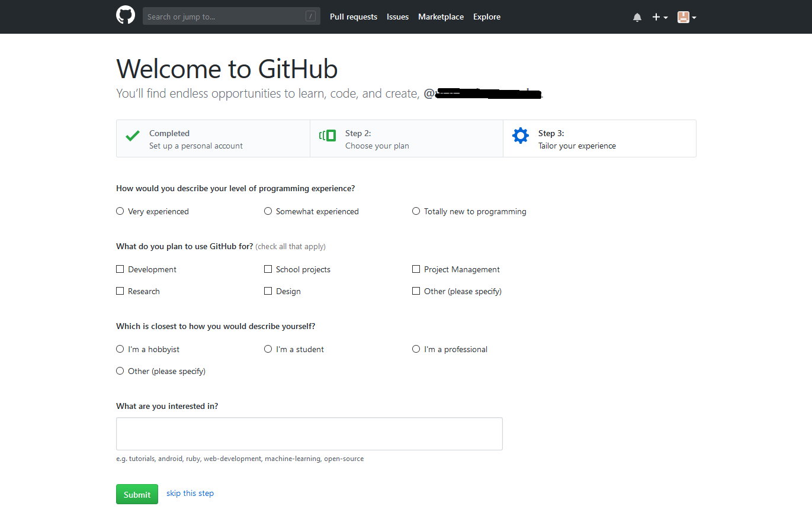Click the GitHub Octocat logo

[x=126, y=15]
